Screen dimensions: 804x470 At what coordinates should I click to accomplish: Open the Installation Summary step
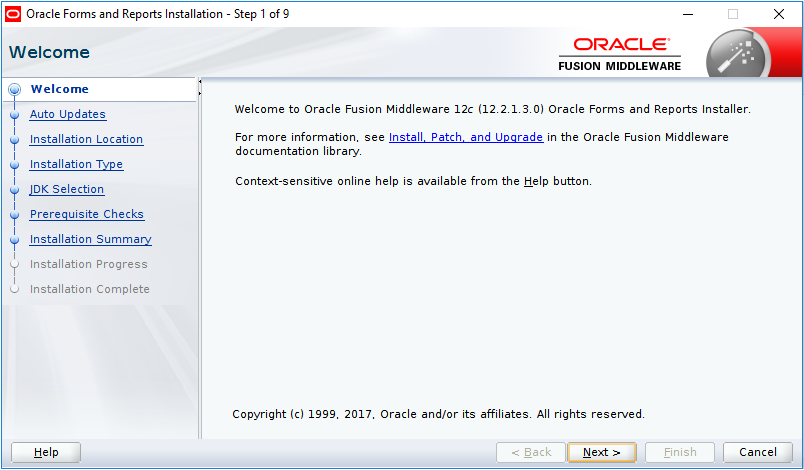tap(90, 239)
